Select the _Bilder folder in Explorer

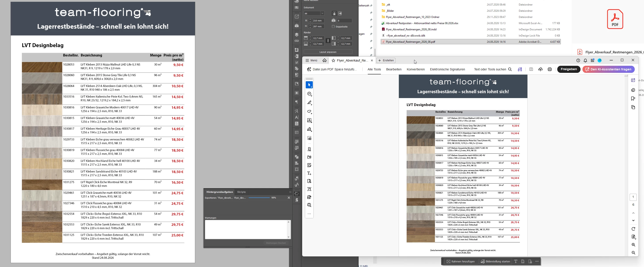(471, 11)
